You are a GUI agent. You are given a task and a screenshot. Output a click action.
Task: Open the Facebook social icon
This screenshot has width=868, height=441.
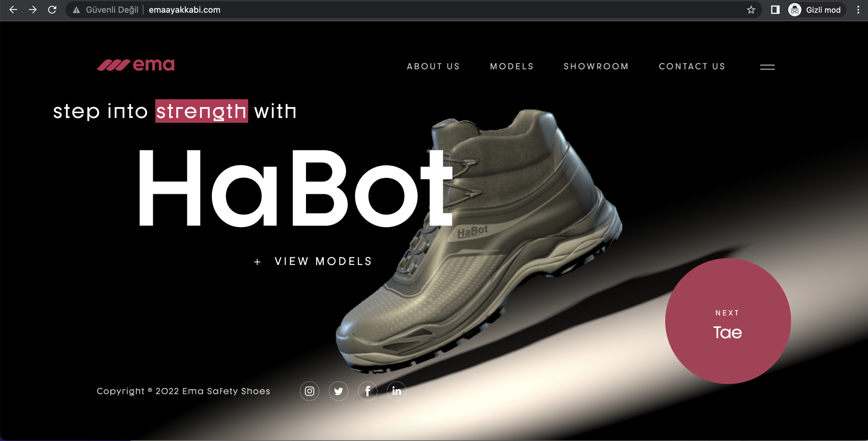point(367,391)
